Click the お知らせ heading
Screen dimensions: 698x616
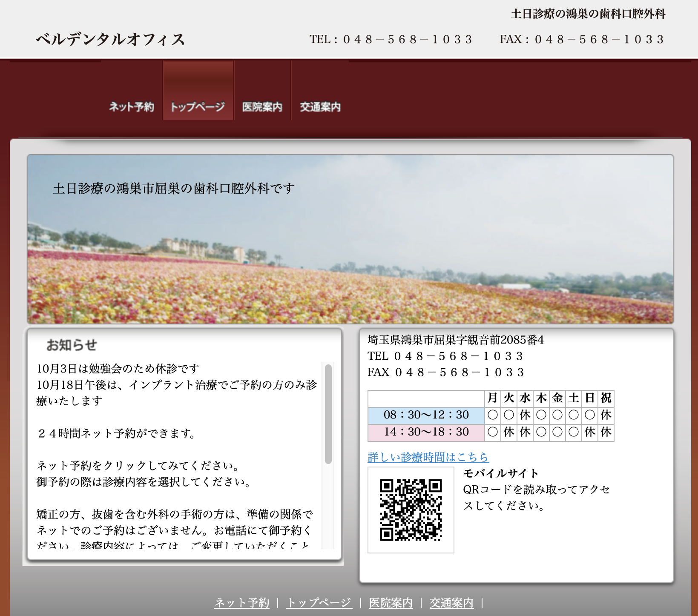click(72, 345)
